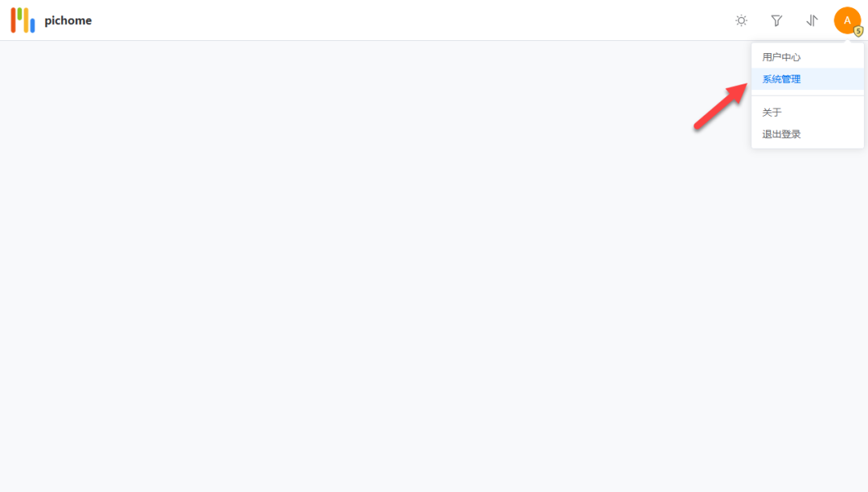Viewport: 868px width, 492px height.
Task: Click the gold shield badge on avatar
Action: [858, 31]
